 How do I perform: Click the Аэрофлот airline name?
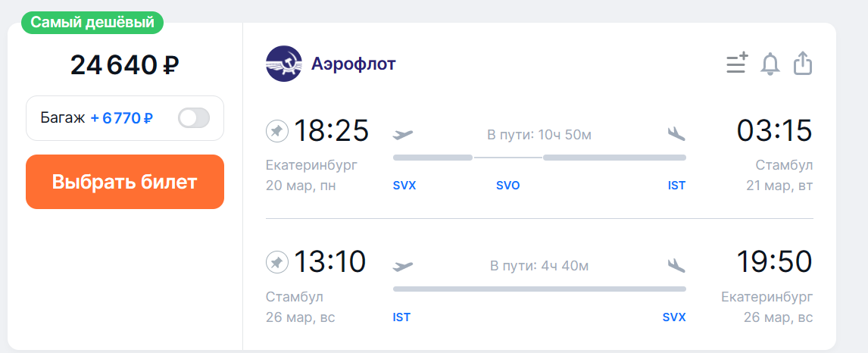click(x=353, y=64)
